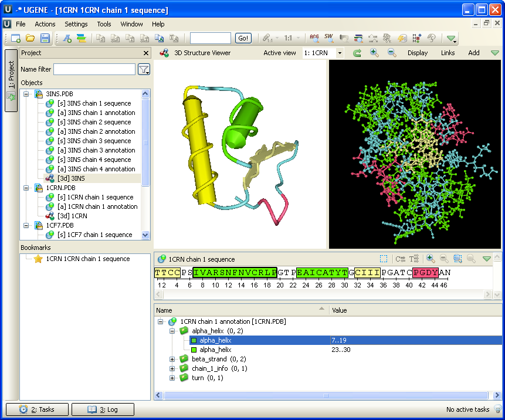Click the Name column header
Viewport: 505px width, 420px height.
click(241, 310)
